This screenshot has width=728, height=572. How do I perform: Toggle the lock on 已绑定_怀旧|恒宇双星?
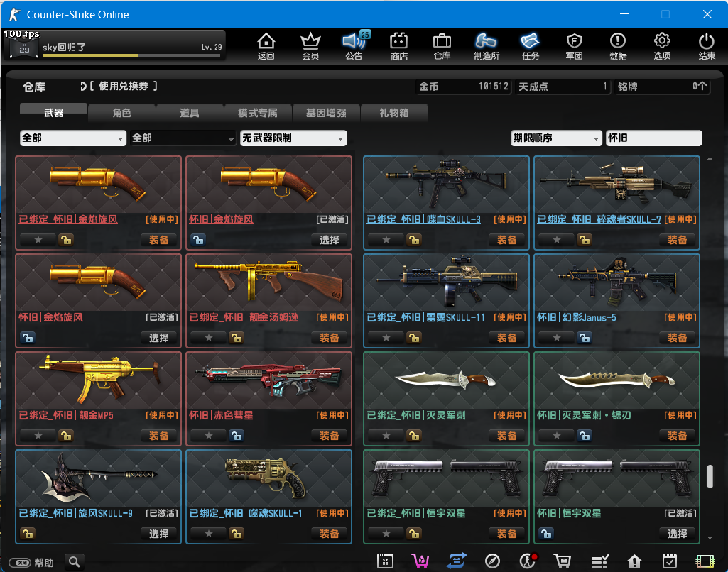(x=414, y=534)
